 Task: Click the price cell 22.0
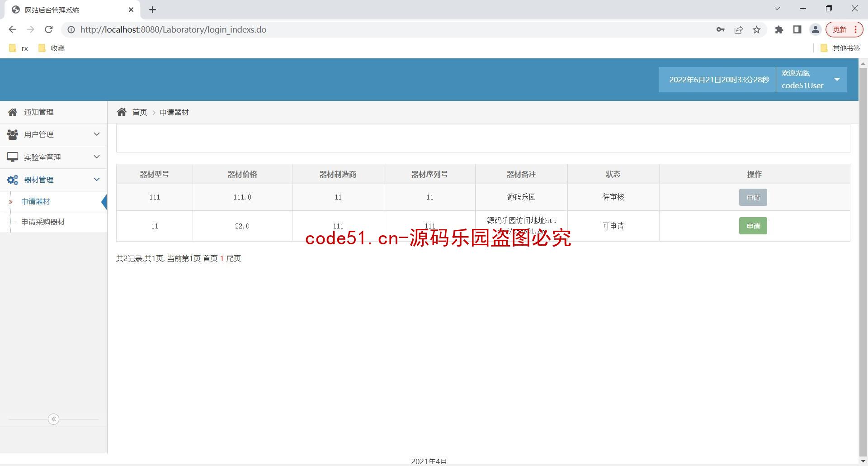242,226
